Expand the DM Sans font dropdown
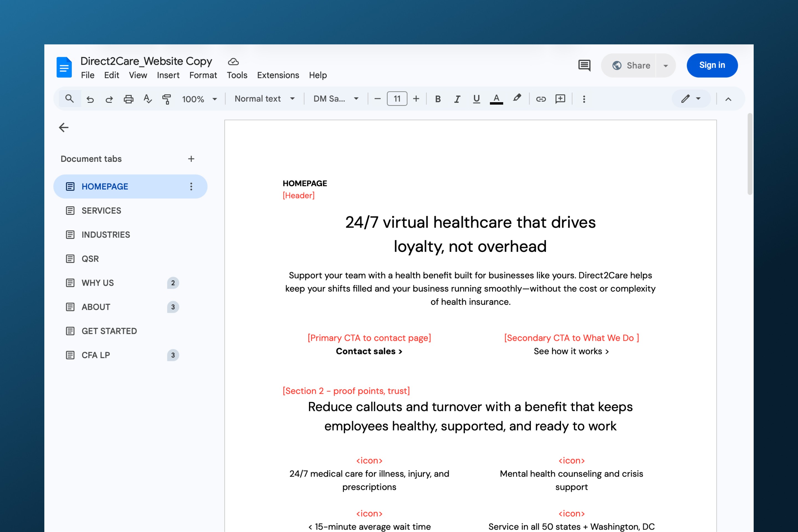The width and height of the screenshot is (798, 532). point(336,99)
